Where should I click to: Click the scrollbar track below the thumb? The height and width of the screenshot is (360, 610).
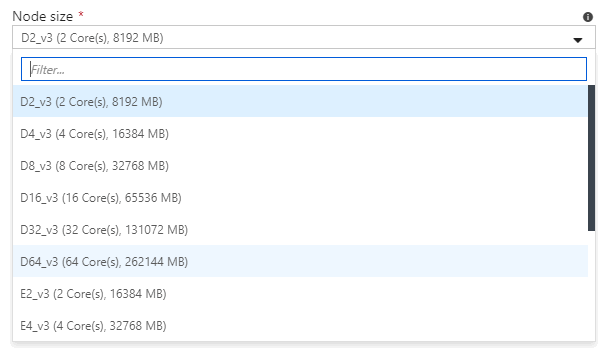pyautogui.click(x=591, y=286)
